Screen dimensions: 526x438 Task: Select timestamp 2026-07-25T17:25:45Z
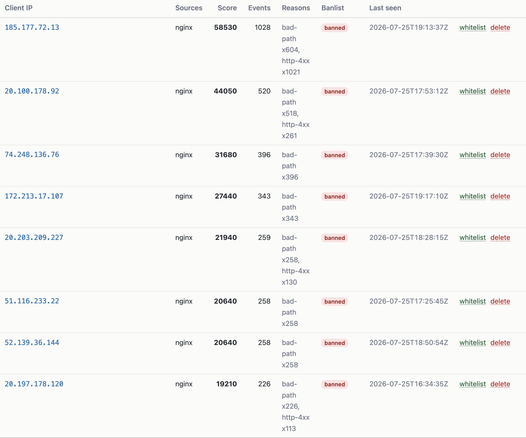click(x=409, y=301)
